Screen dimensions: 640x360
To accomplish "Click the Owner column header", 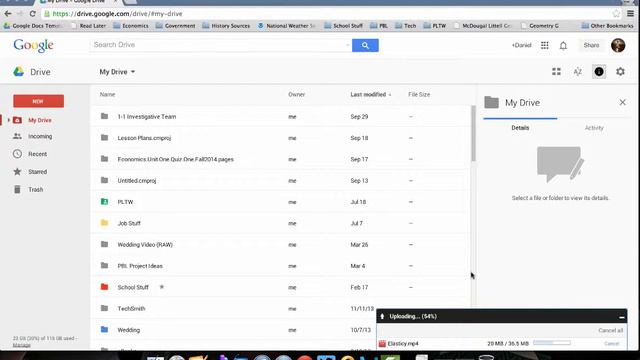I will coord(296,94).
